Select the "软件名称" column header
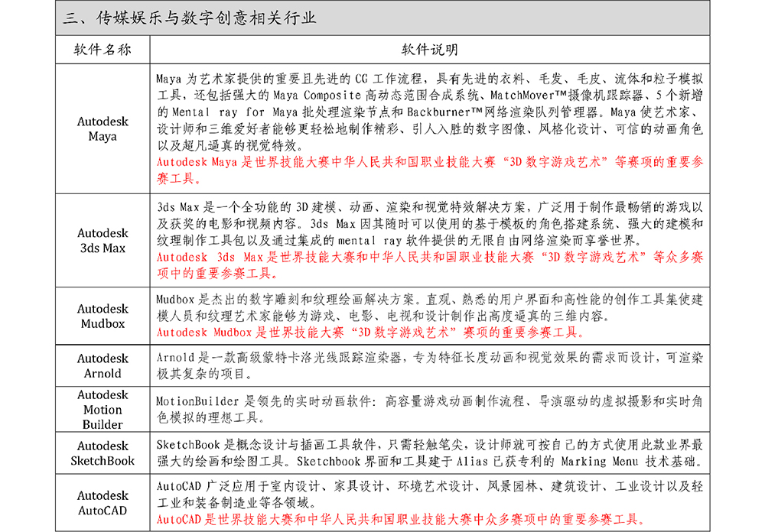The height and width of the screenshot is (532, 765). (x=103, y=49)
